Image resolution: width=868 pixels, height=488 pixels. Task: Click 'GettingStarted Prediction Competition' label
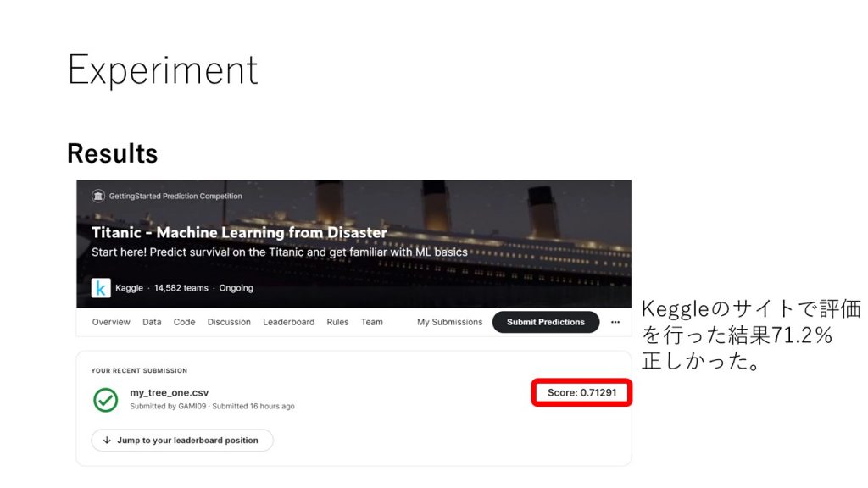(175, 196)
